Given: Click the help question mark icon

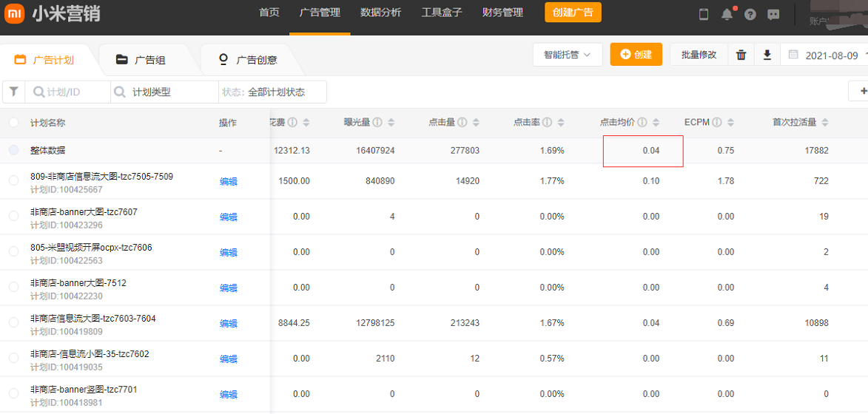Looking at the screenshot, I should tap(750, 14).
